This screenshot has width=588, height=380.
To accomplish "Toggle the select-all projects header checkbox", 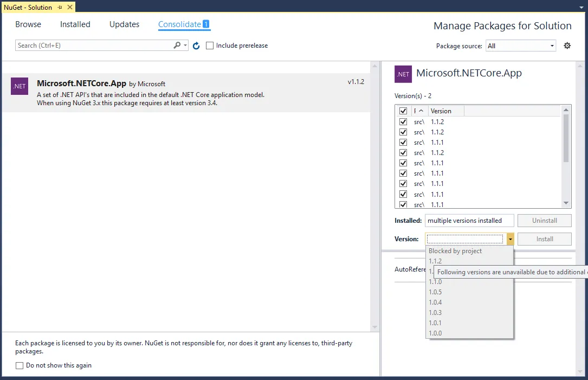I will [403, 111].
